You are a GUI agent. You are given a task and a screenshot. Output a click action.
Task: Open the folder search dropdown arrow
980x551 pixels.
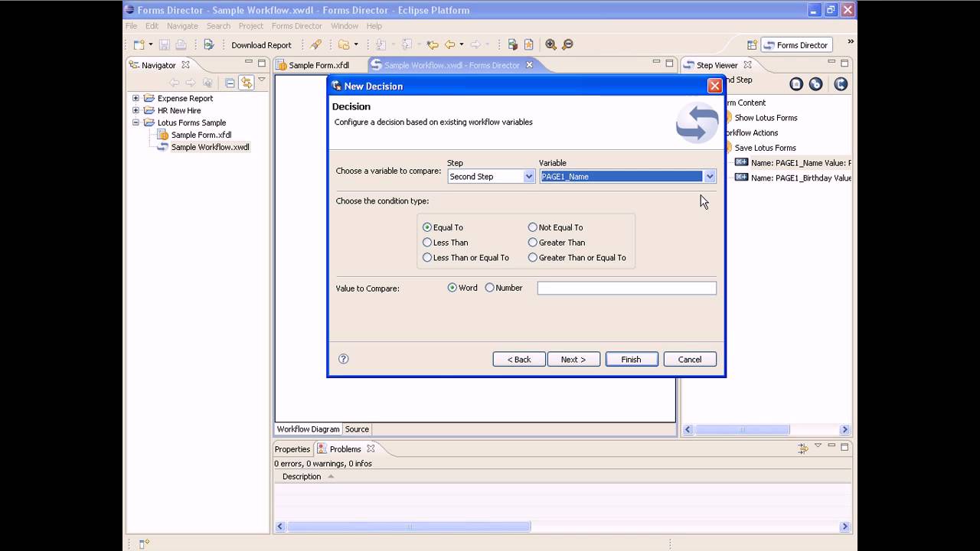[x=356, y=45]
